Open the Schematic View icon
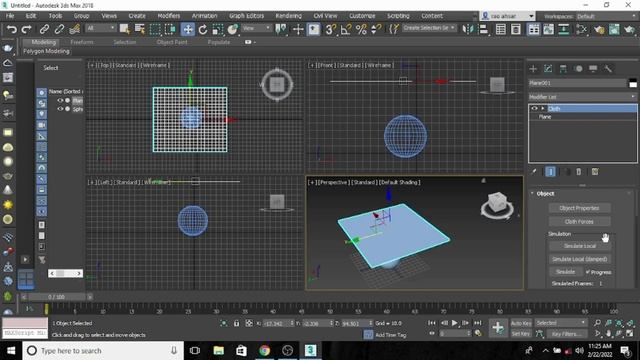The width and height of the screenshot is (640, 360). tap(564, 29)
